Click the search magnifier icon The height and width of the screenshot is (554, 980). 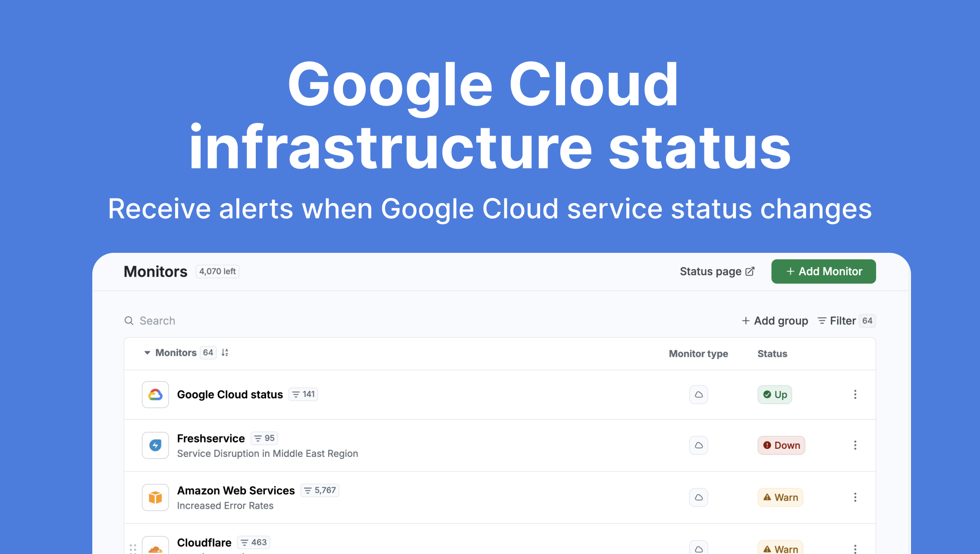click(129, 321)
